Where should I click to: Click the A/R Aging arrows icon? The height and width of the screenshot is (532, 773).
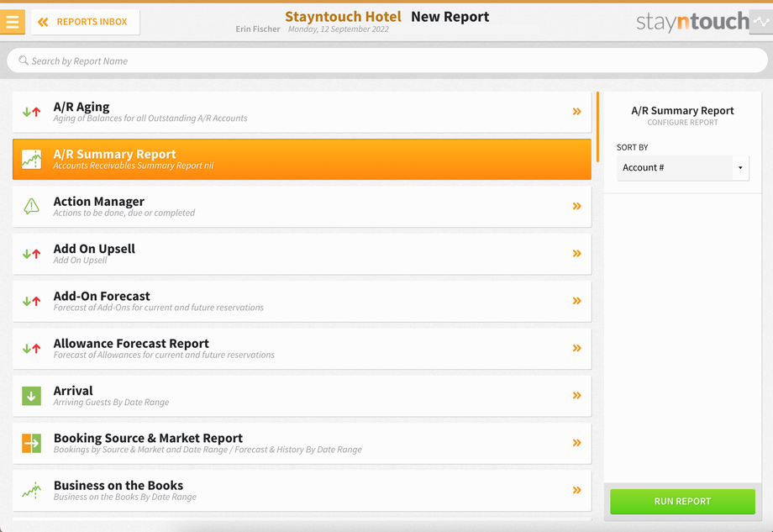pyautogui.click(x=32, y=112)
